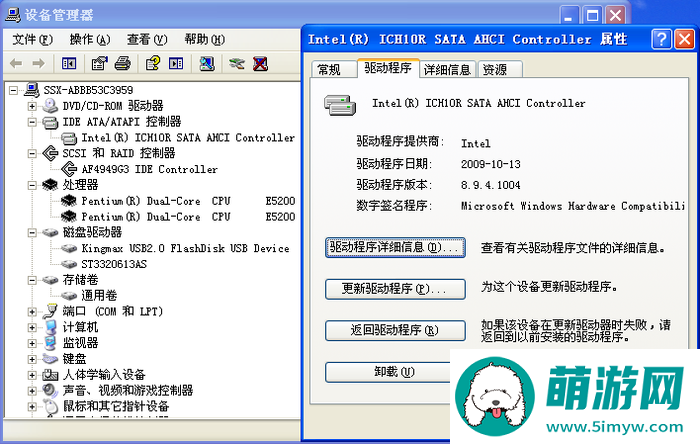
Task: Expand the 端口 (COM 和 LPT) node
Action: (x=32, y=311)
